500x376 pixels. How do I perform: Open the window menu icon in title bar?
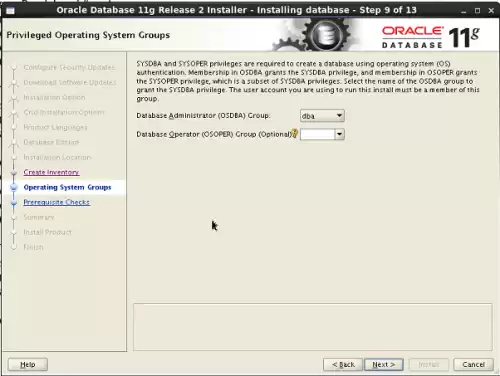click(x=10, y=10)
